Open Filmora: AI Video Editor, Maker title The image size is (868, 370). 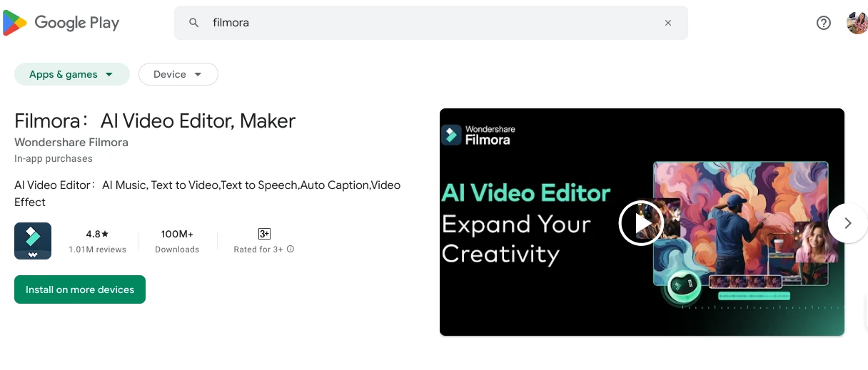[x=155, y=121]
